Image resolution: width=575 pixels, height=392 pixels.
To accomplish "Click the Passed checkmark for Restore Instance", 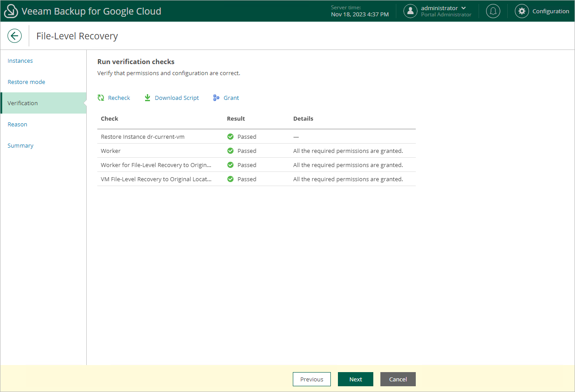I will (x=230, y=137).
